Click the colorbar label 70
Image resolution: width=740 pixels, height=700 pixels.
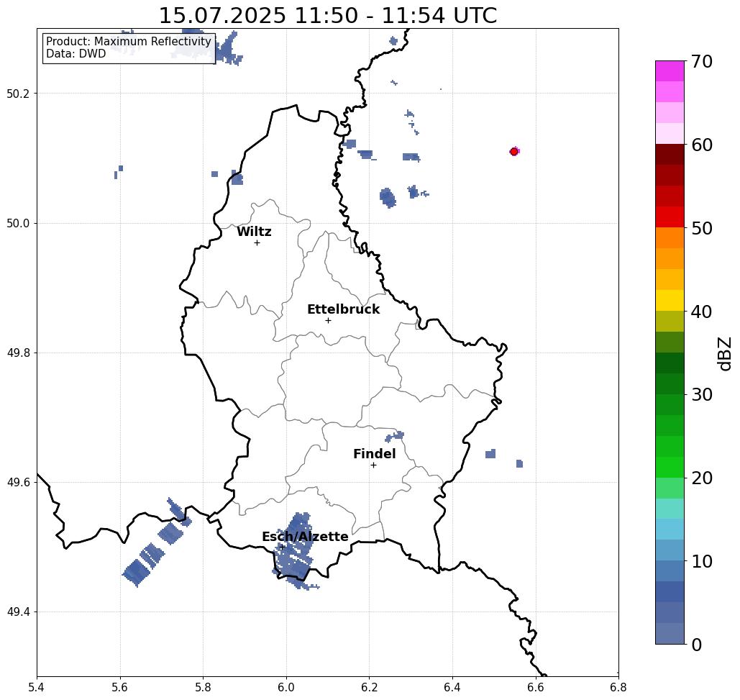point(701,61)
